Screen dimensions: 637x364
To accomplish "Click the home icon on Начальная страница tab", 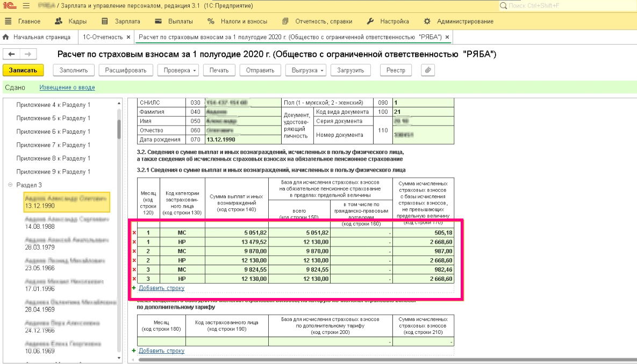I will tap(6, 37).
